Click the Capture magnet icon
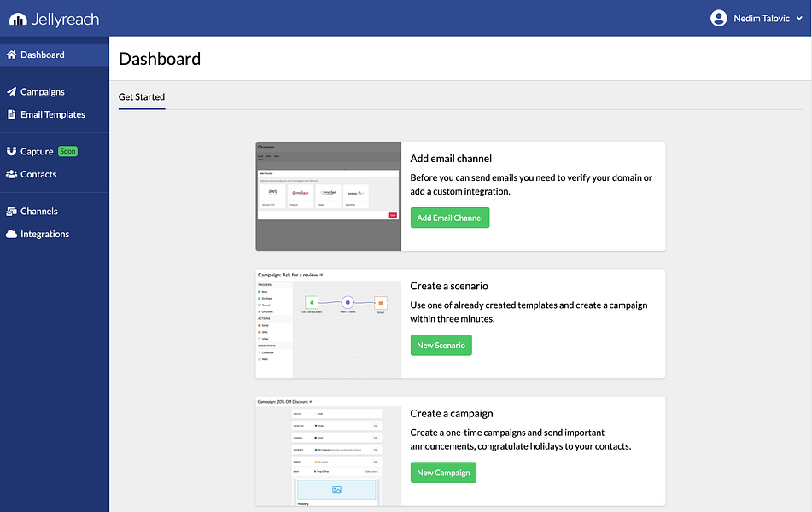Image resolution: width=812 pixels, height=512 pixels. coord(11,151)
